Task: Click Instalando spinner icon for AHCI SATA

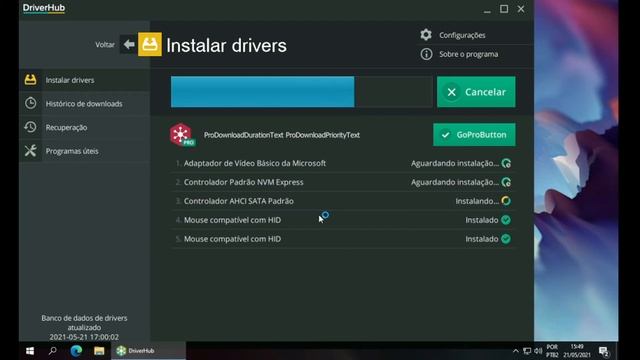Action: (x=506, y=201)
